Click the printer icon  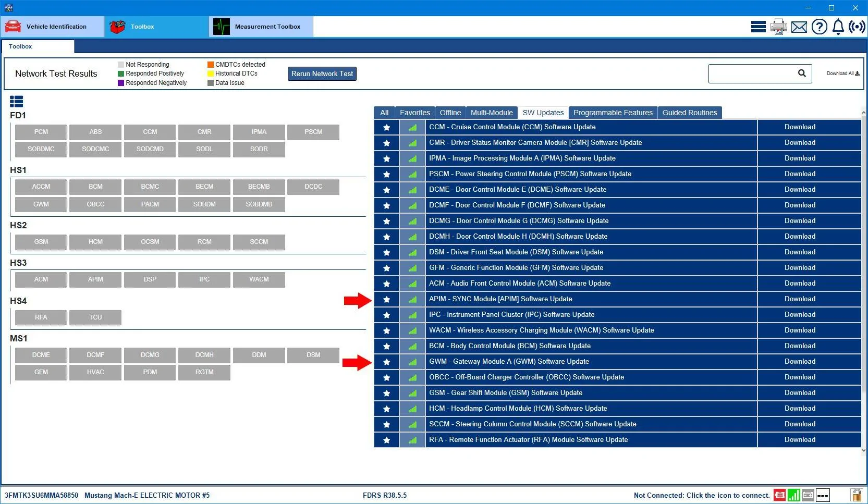(778, 27)
